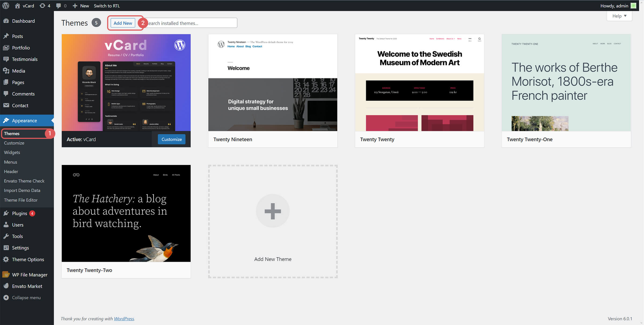Click the Customize button on vCard theme
This screenshot has width=644, height=325.
[x=171, y=139]
